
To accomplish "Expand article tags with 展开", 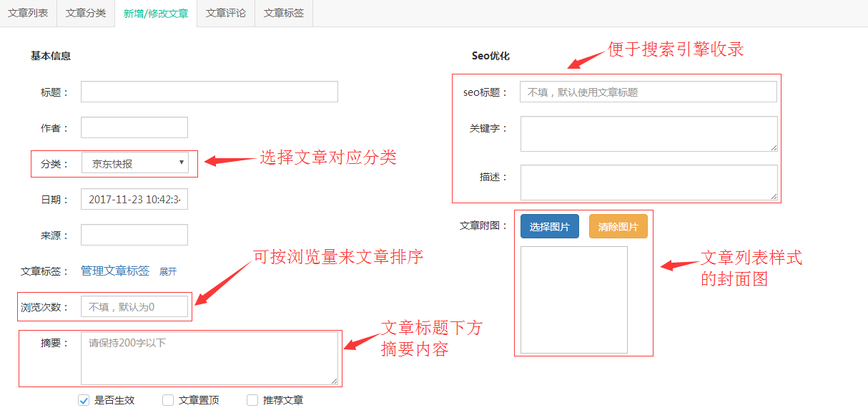I will tap(168, 272).
